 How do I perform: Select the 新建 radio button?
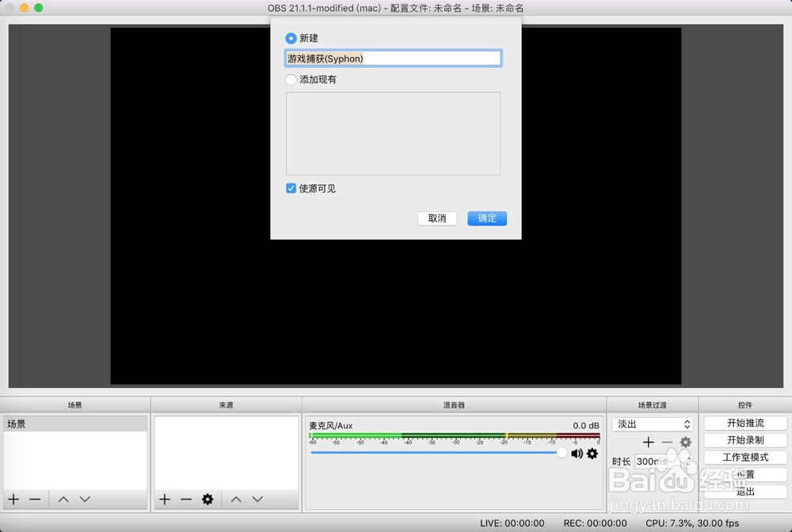[291, 38]
